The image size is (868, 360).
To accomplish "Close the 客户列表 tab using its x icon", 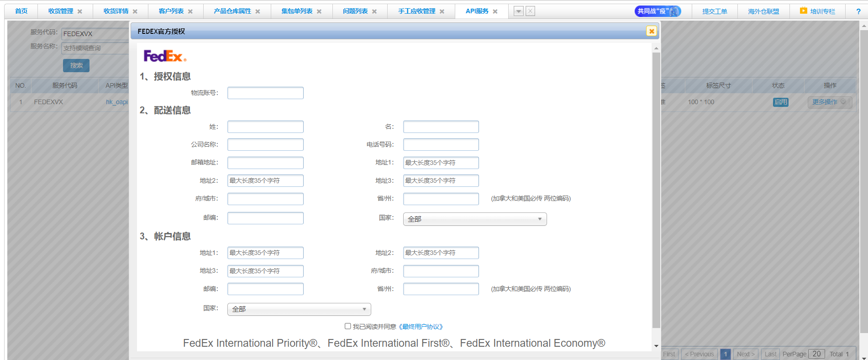I will (190, 11).
